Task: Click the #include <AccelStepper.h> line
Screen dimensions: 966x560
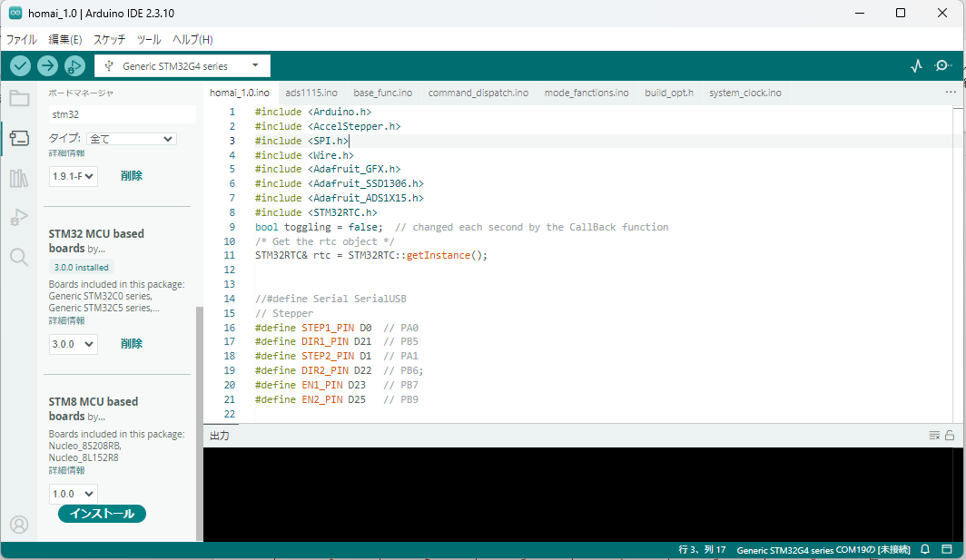Action: click(x=328, y=126)
